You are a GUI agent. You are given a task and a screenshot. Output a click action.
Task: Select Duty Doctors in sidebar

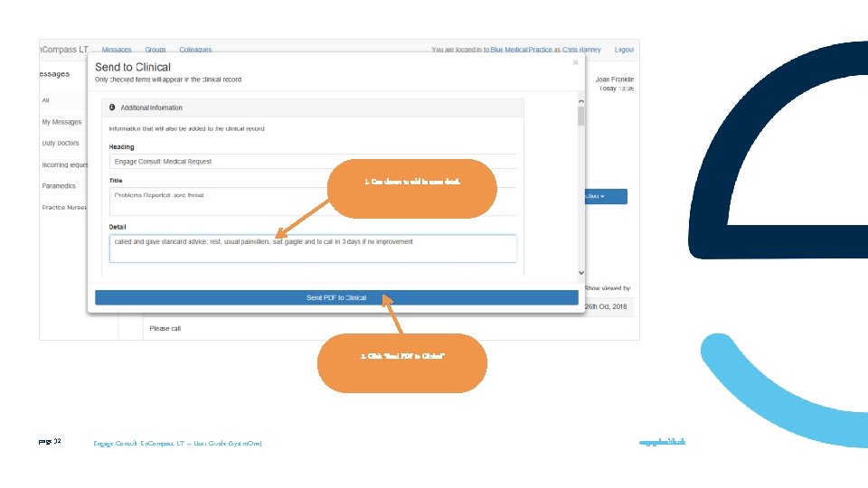coord(61,143)
